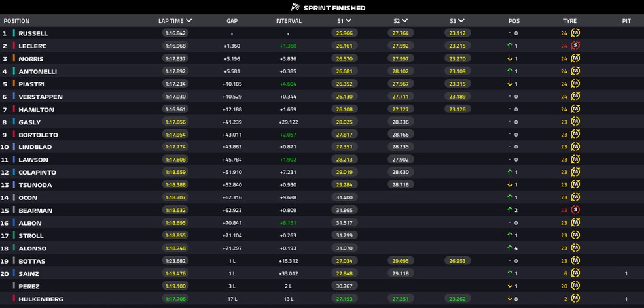Screen dimensions: 644x308
Task: Click Gasly's gap value +41.239
Action: tap(232, 122)
